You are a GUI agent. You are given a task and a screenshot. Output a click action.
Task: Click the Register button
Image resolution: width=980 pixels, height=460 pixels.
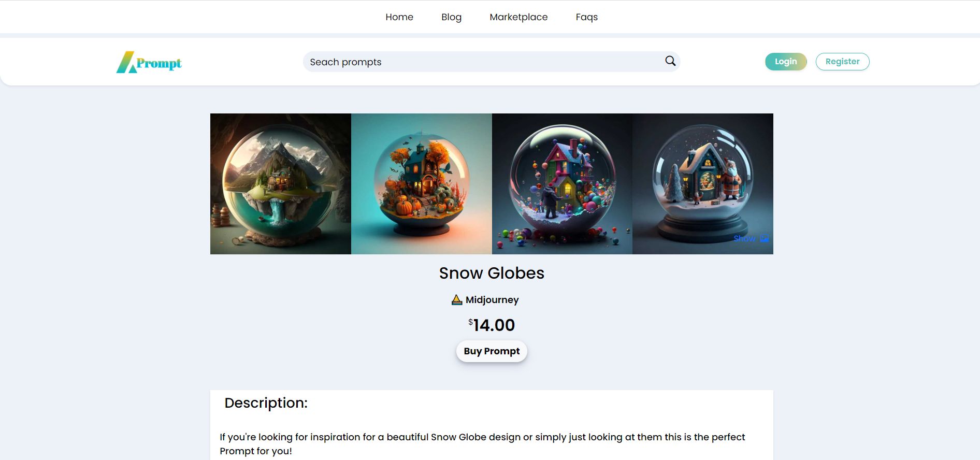click(x=842, y=62)
